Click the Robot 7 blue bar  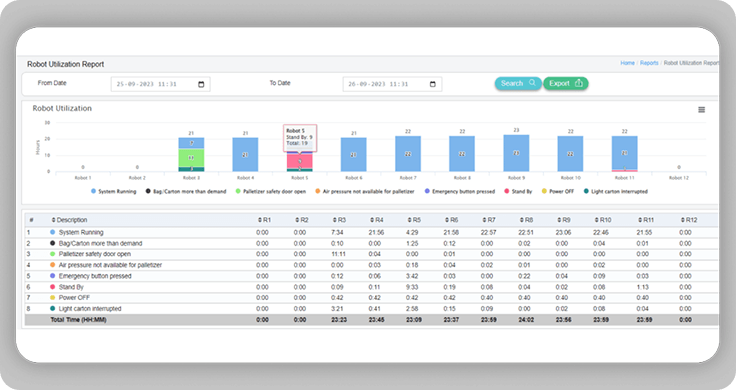(408, 153)
